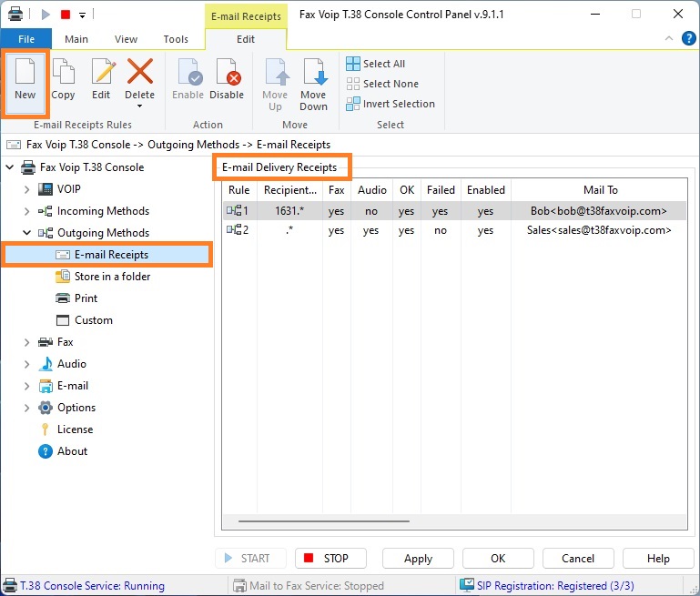Switch to the View ribbon tab

(x=126, y=39)
